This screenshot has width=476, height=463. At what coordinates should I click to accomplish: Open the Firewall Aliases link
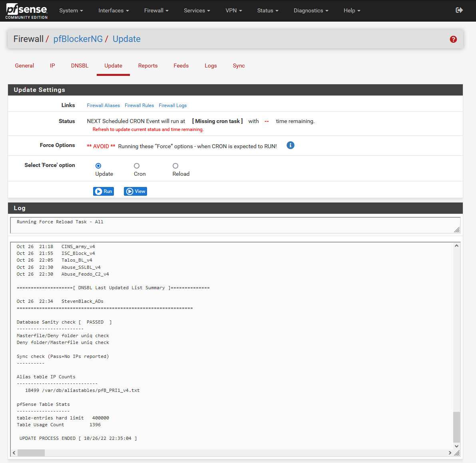[103, 105]
